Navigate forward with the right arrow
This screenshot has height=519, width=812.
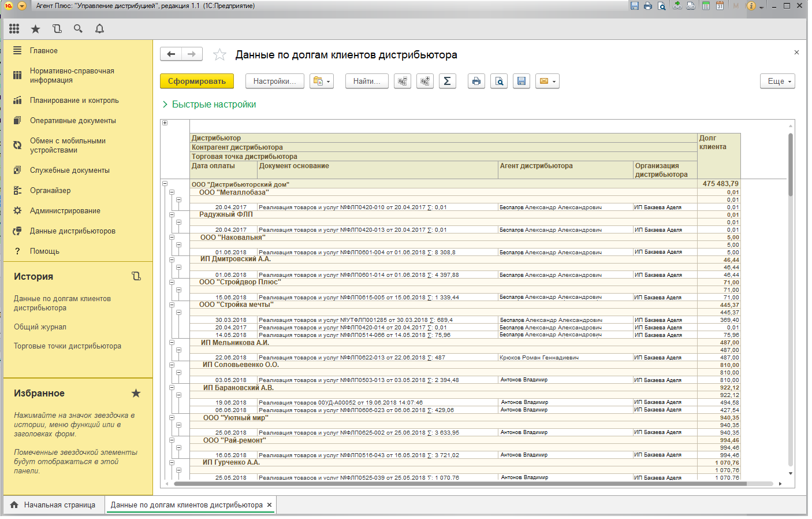click(192, 54)
